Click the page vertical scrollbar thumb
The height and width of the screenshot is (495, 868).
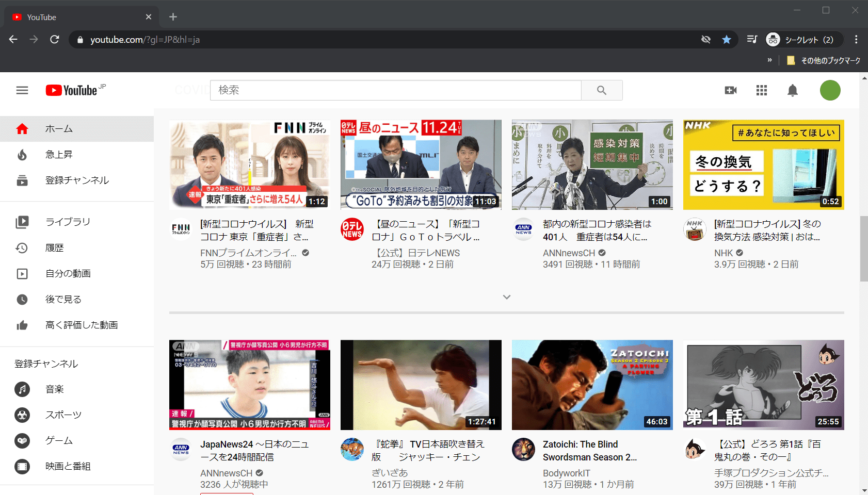click(864, 249)
